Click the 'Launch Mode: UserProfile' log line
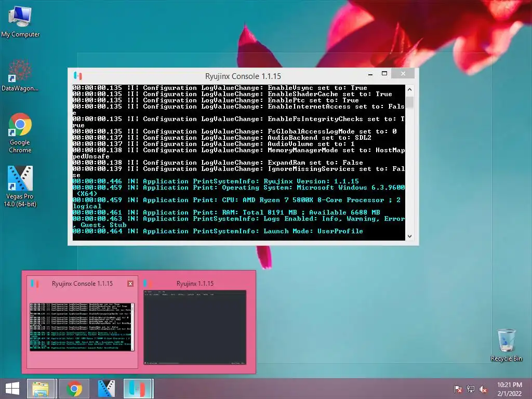This screenshot has width=532, height=399. pyautogui.click(x=218, y=231)
